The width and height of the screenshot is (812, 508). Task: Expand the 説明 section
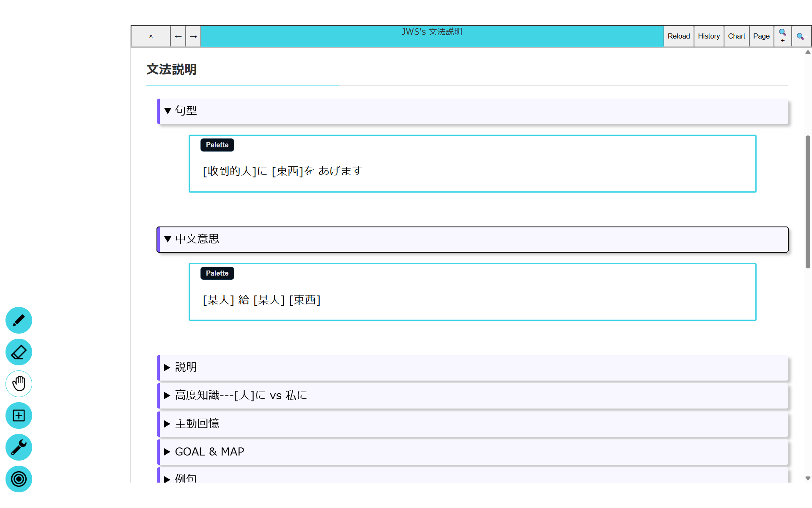pos(186,367)
